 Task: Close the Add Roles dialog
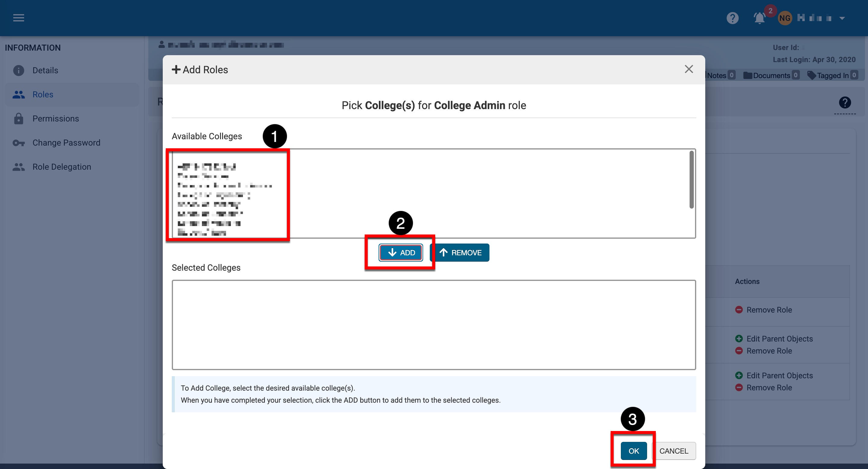pos(689,69)
